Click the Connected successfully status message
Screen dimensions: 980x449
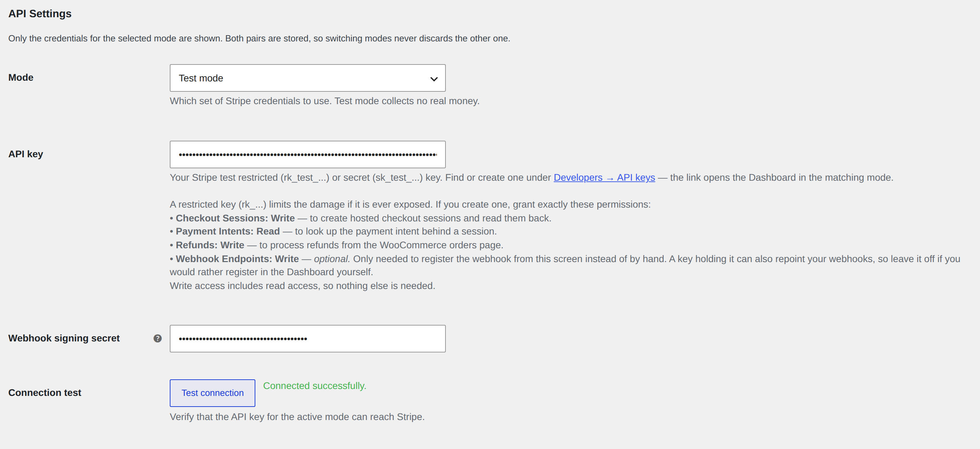point(315,386)
